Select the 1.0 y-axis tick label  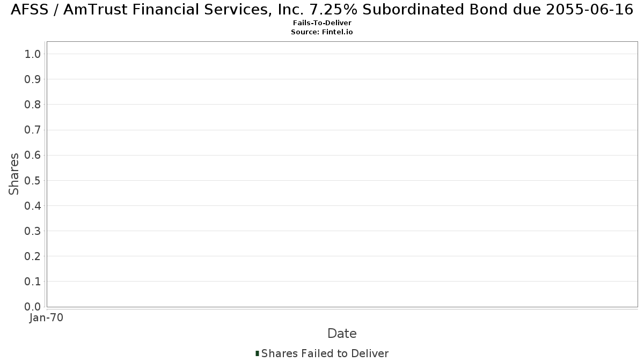[33, 54]
